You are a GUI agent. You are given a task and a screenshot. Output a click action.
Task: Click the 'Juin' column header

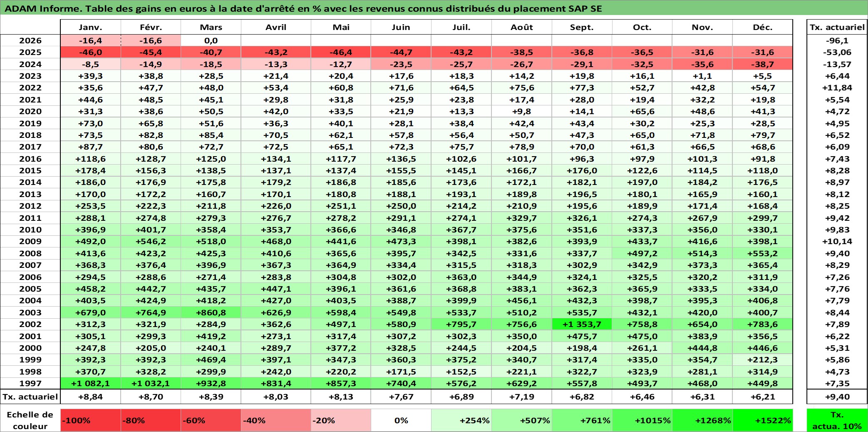tap(401, 27)
